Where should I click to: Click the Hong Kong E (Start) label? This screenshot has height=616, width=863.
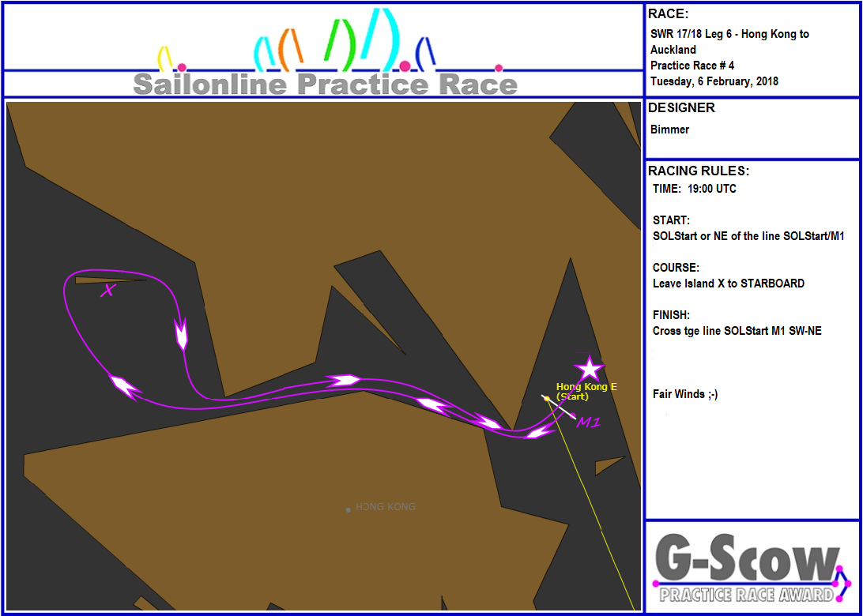[x=586, y=391]
